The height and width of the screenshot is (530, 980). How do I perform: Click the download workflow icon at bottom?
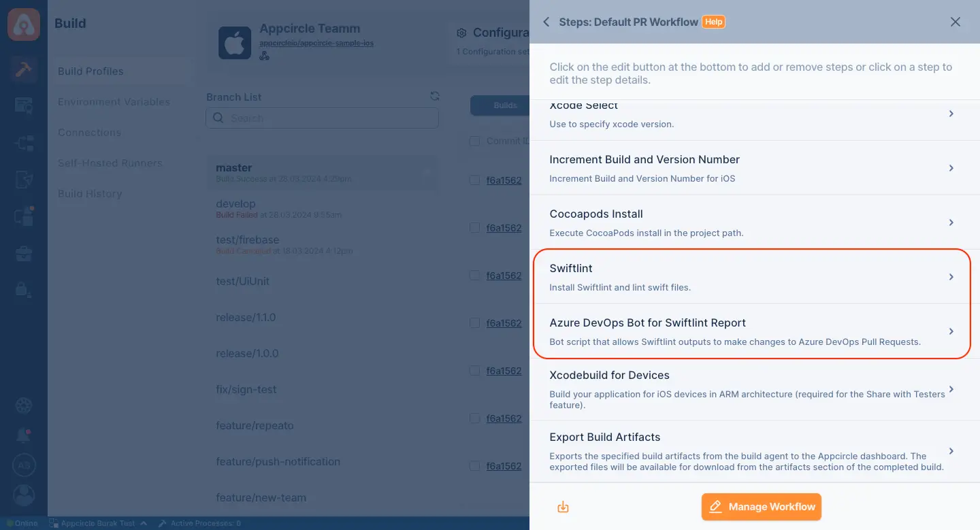(x=563, y=507)
